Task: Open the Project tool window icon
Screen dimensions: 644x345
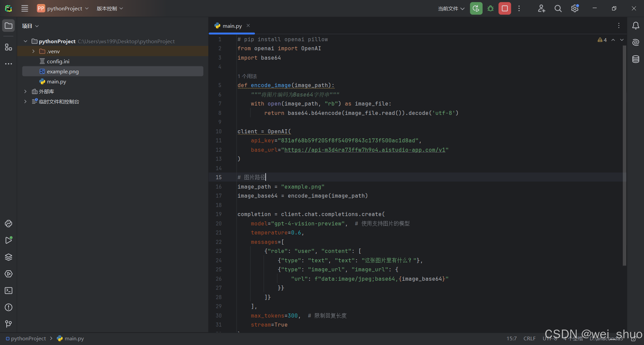Action: pyautogui.click(x=8, y=26)
